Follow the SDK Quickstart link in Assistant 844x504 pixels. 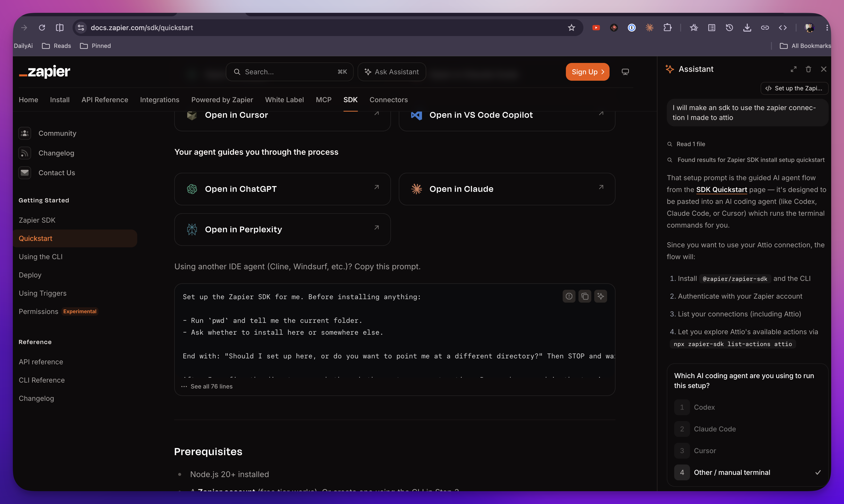coord(721,190)
